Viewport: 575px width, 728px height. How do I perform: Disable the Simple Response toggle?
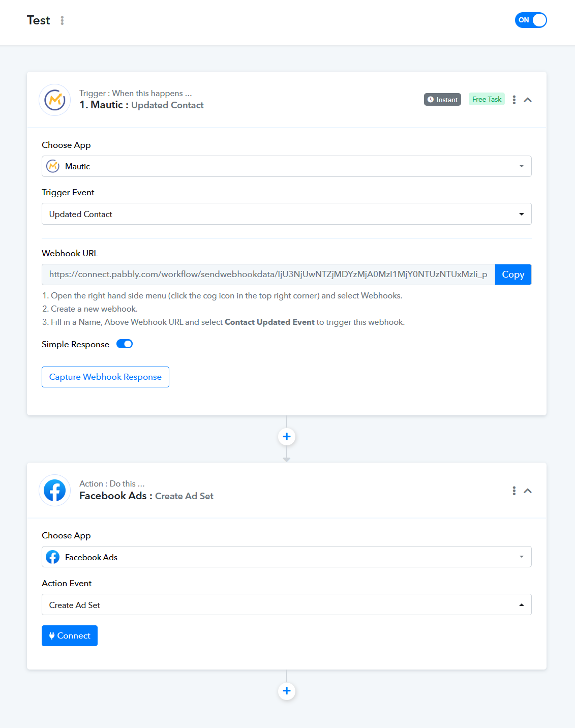(125, 344)
